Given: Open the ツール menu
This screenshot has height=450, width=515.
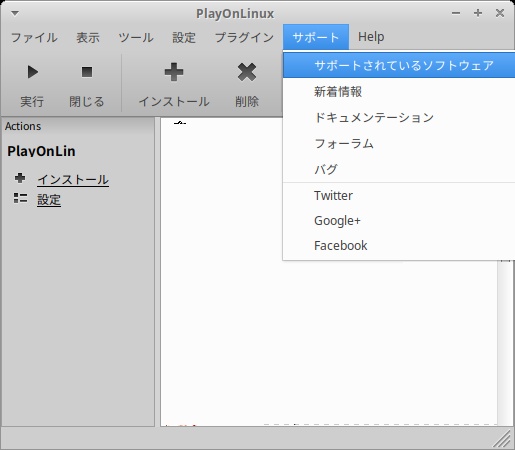Looking at the screenshot, I should pos(136,37).
